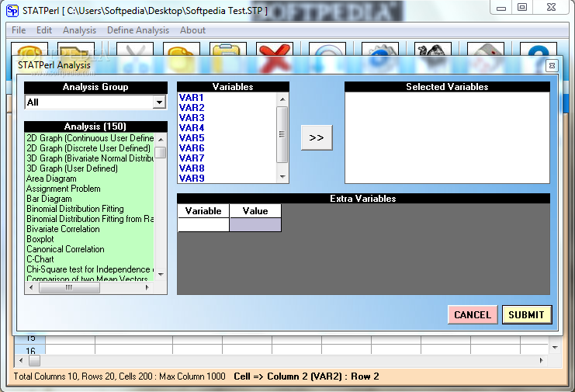Image resolution: width=575 pixels, height=392 pixels.
Task: Open the Analysis menu
Action: pos(80,30)
